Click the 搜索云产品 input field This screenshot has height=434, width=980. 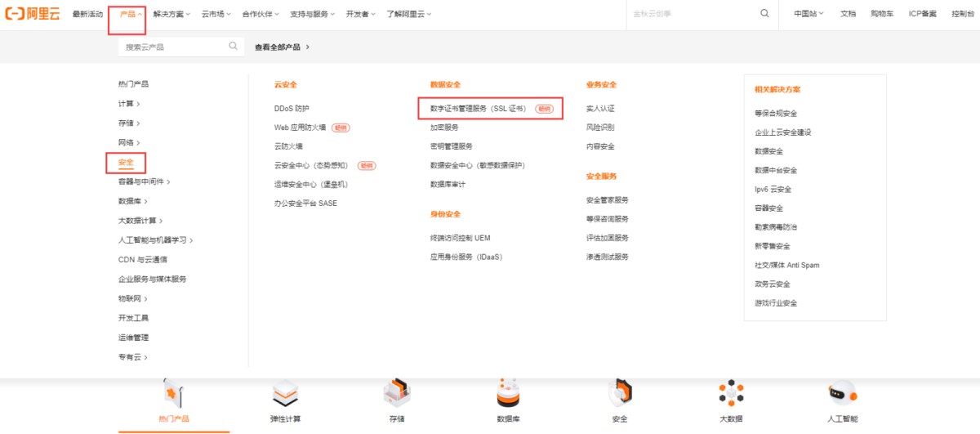click(171, 47)
